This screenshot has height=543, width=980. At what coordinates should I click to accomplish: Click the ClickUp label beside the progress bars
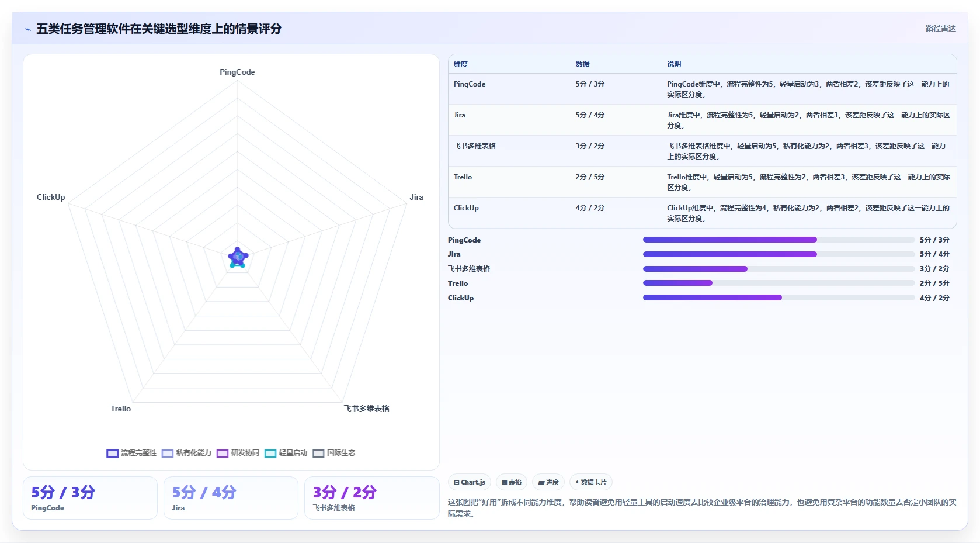coord(461,298)
